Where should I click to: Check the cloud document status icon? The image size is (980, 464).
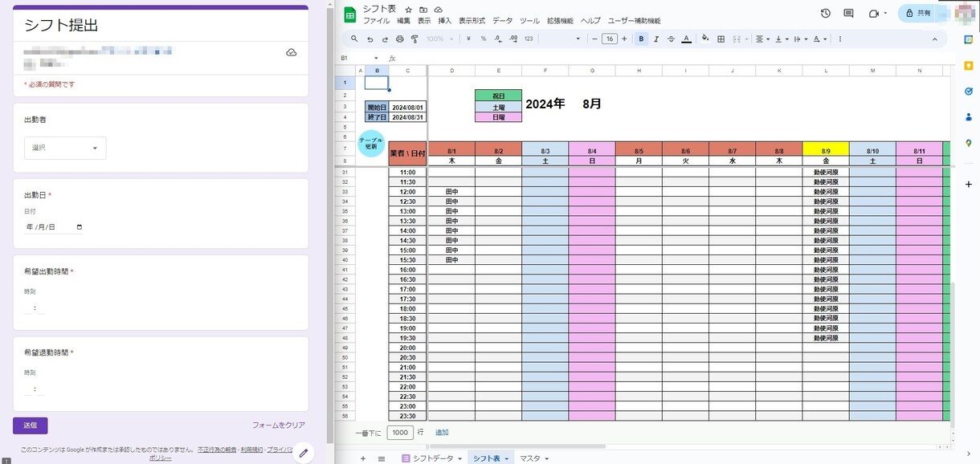[x=438, y=10]
